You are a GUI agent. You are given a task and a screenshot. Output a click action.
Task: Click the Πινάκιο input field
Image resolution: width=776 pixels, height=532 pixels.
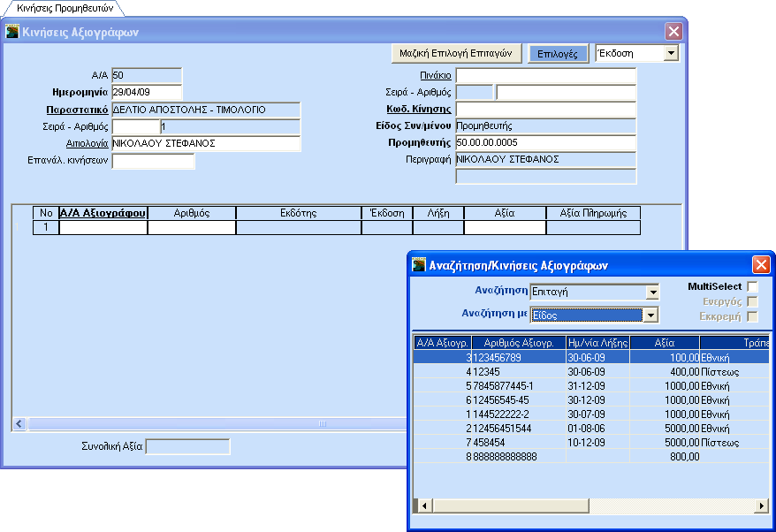(x=546, y=75)
